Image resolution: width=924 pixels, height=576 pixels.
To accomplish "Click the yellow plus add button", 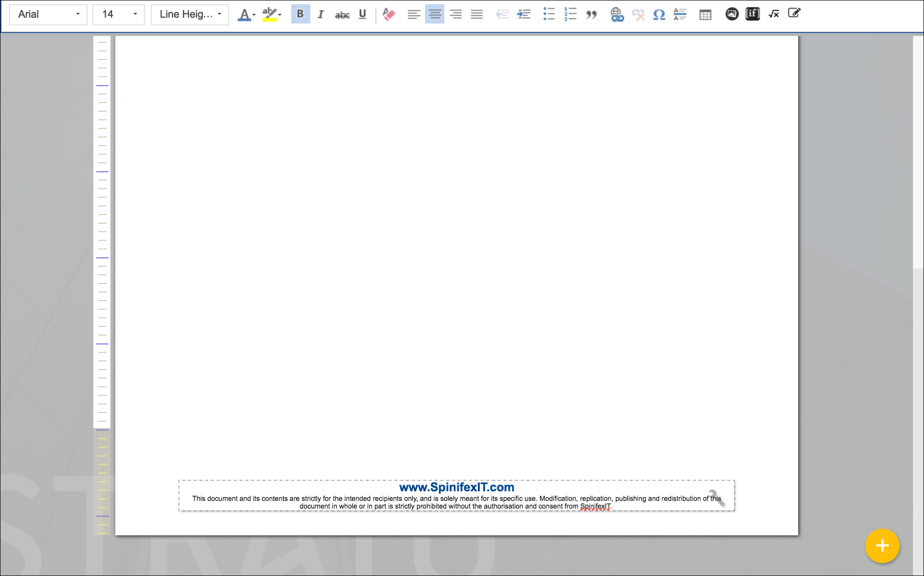I will (882, 546).
